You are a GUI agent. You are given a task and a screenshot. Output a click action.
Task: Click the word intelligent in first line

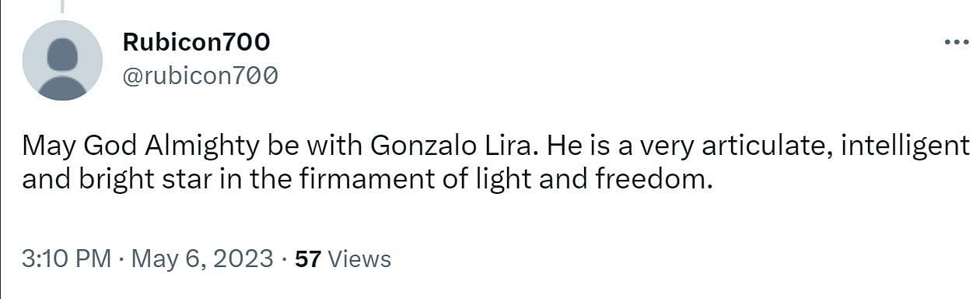(x=905, y=145)
